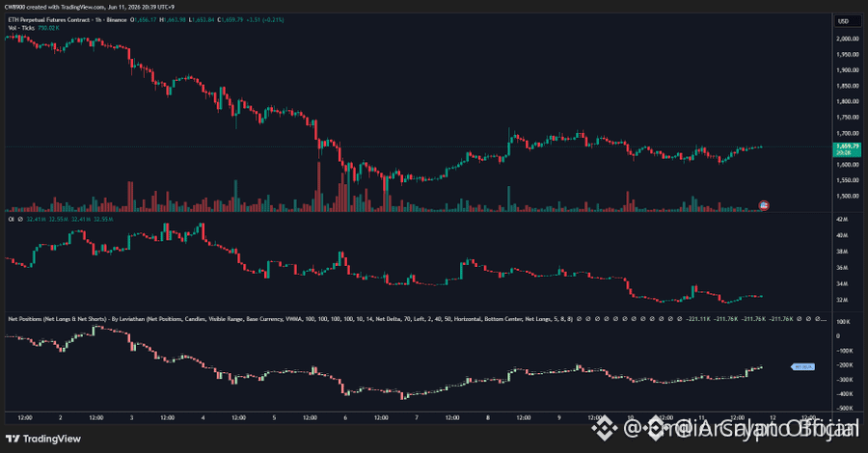
Task: Click date 6 on the time axis
Action: 345,417
